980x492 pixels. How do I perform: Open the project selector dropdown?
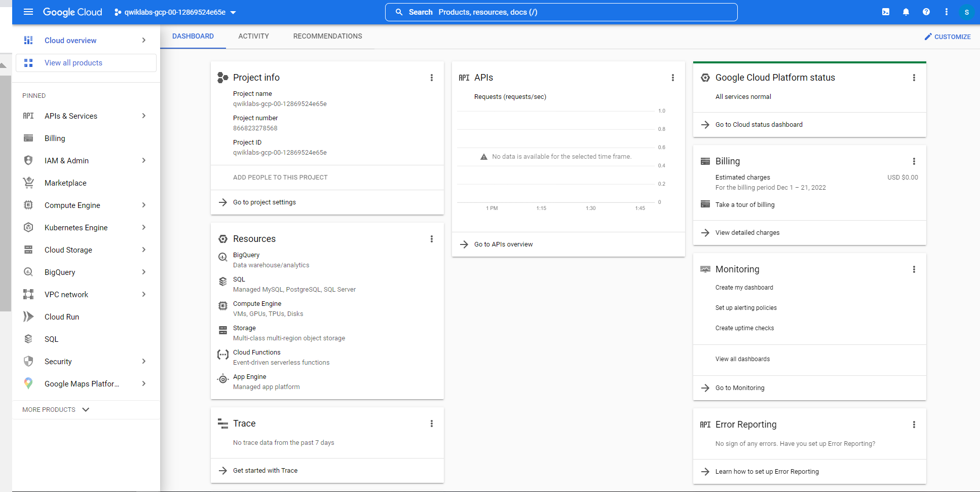tap(175, 12)
